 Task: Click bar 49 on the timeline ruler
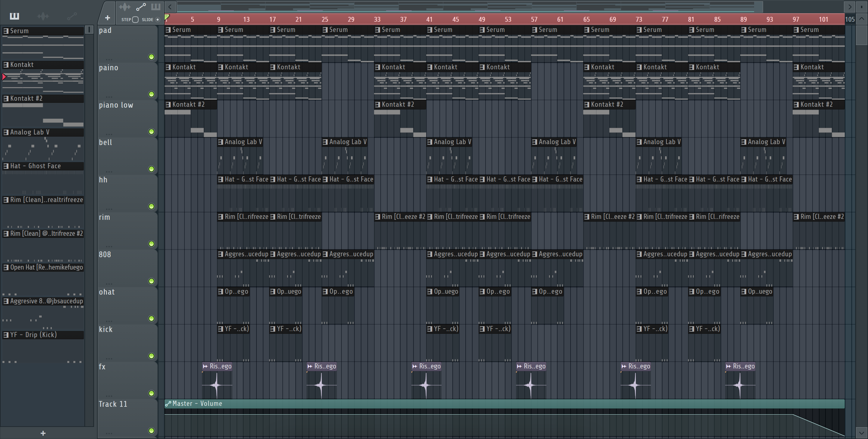482,20
